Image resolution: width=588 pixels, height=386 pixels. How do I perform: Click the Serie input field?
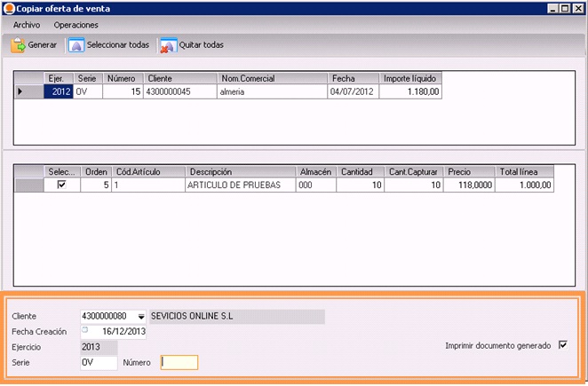point(98,362)
